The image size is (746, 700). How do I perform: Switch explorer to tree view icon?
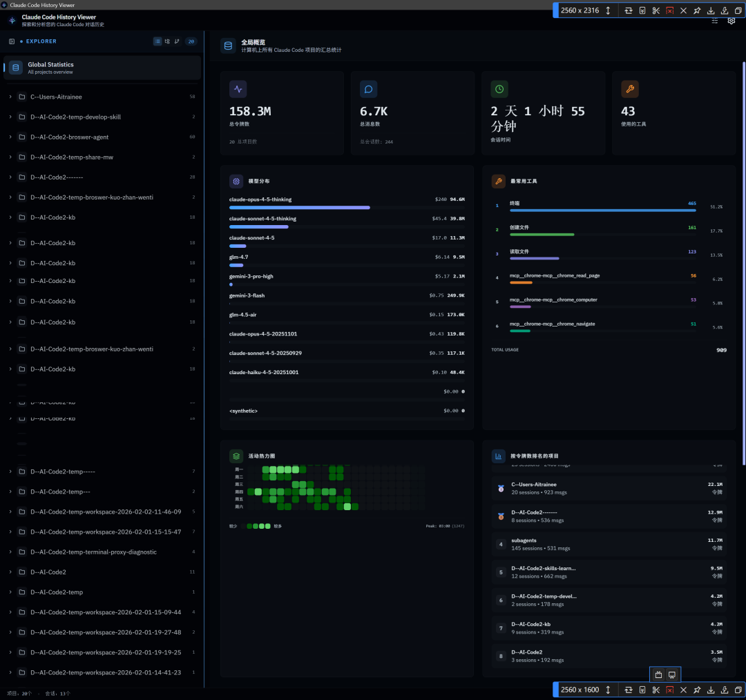pyautogui.click(x=167, y=41)
